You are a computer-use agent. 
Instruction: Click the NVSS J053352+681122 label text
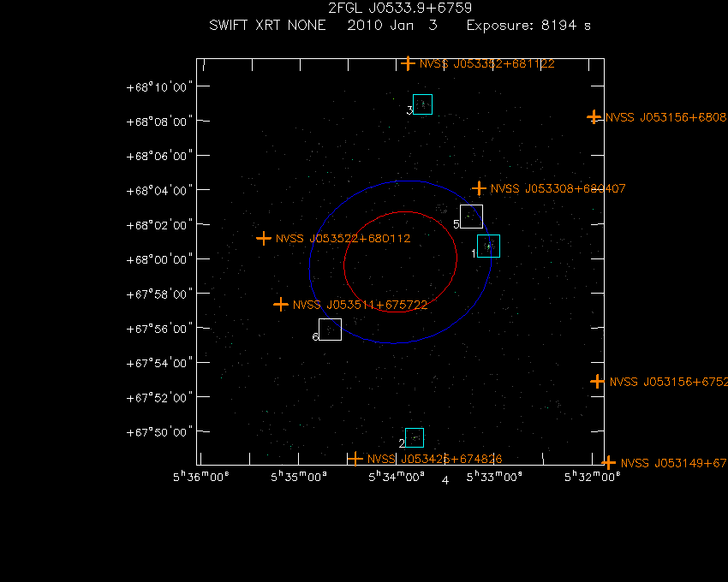487,63
